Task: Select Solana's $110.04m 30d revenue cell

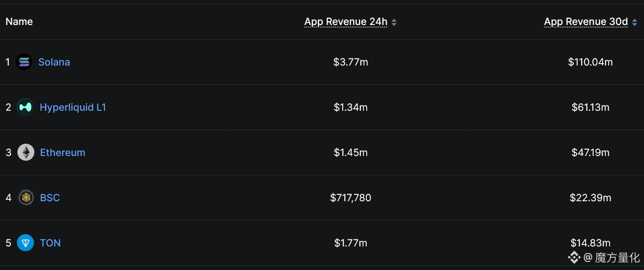Action: click(x=590, y=62)
